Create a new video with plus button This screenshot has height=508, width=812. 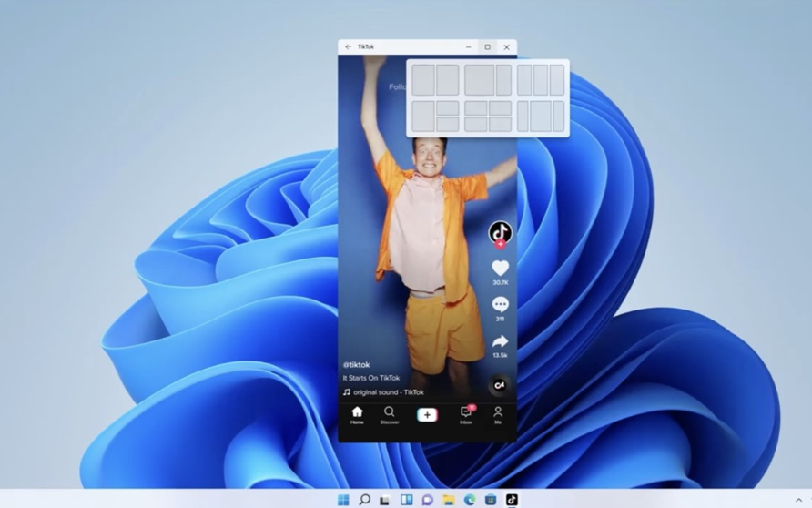[x=427, y=415]
